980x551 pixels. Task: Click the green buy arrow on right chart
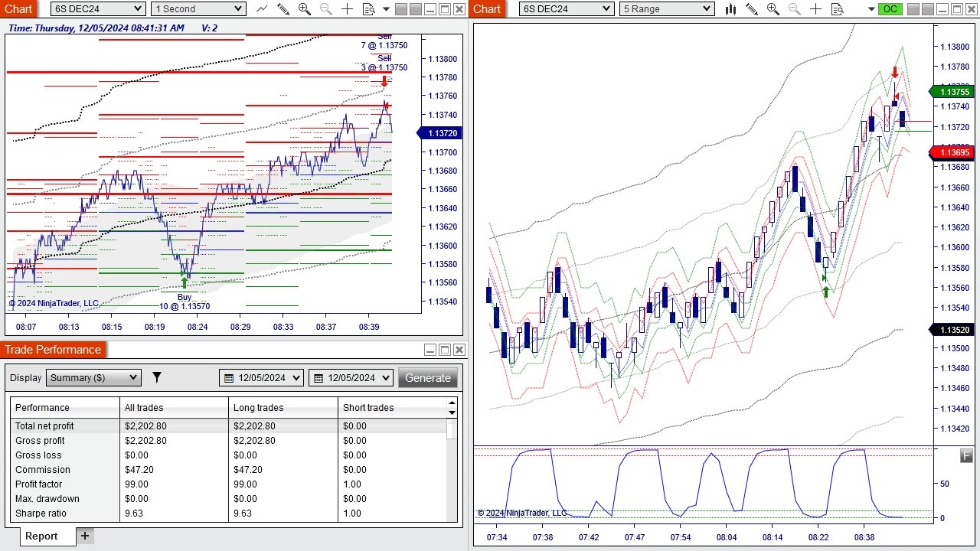(x=825, y=292)
